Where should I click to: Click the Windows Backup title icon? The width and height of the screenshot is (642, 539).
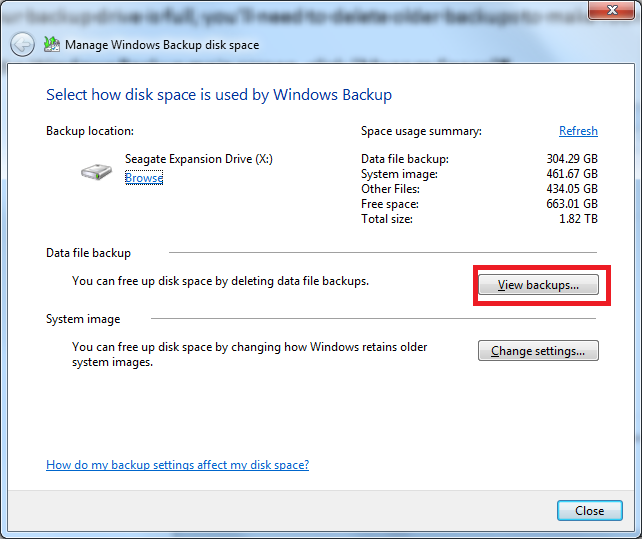(x=52, y=44)
